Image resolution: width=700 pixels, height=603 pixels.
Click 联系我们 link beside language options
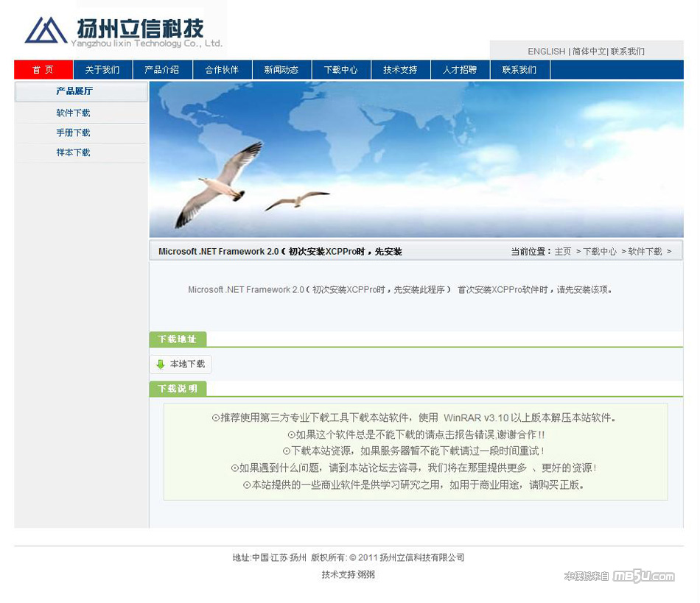pos(628,52)
